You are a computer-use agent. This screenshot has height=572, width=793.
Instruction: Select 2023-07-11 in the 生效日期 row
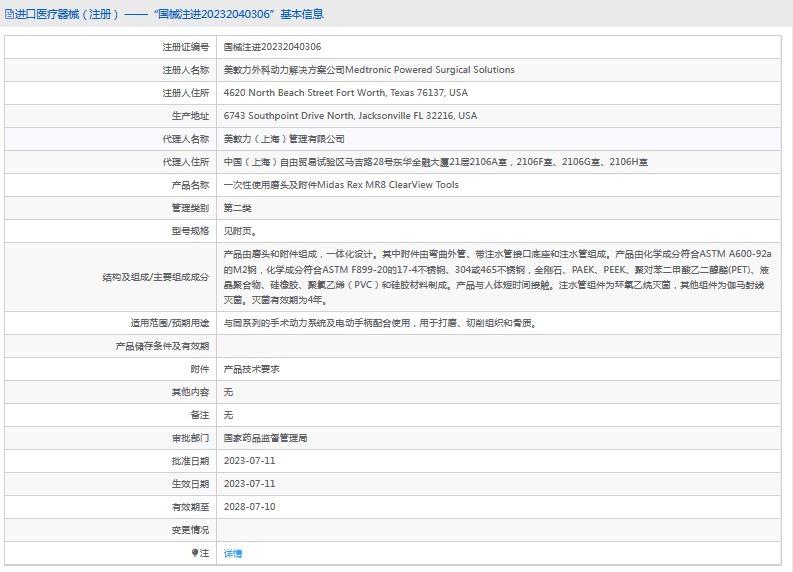[249, 483]
